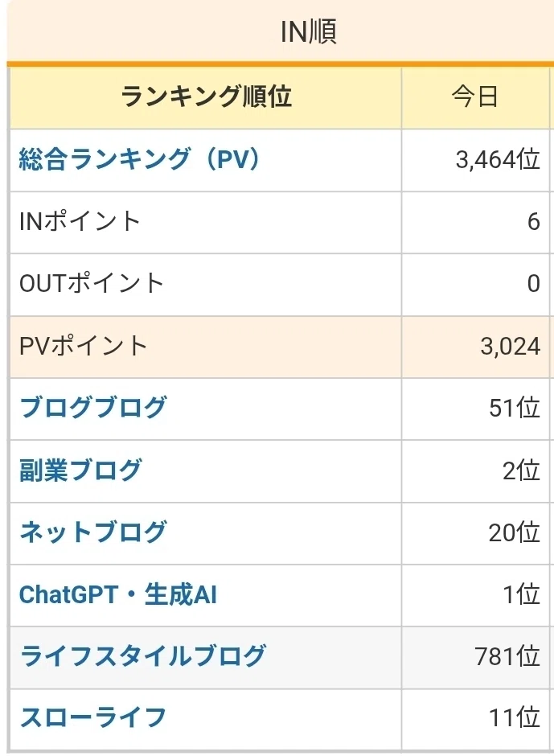Click the INポイント row label
This screenshot has width=554, height=756.
(80, 221)
